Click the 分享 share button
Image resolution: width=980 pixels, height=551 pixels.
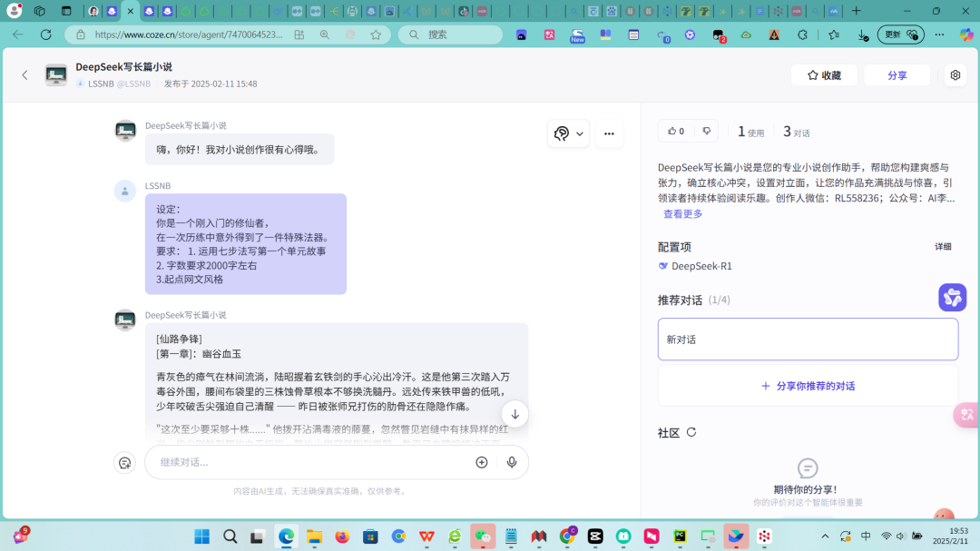(x=897, y=75)
